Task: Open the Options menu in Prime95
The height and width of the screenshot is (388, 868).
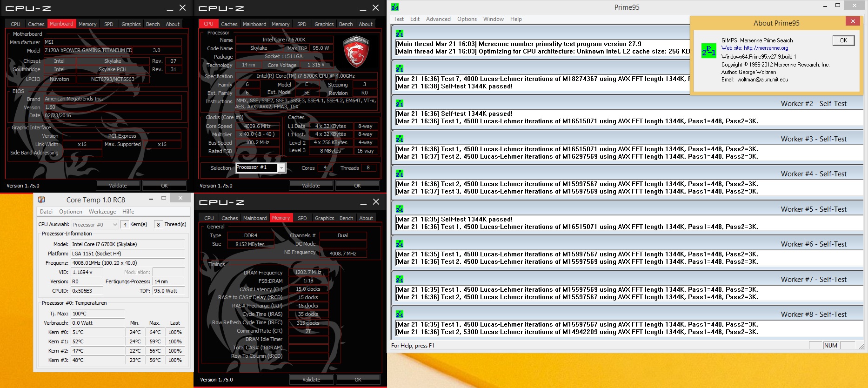Action: (x=467, y=19)
